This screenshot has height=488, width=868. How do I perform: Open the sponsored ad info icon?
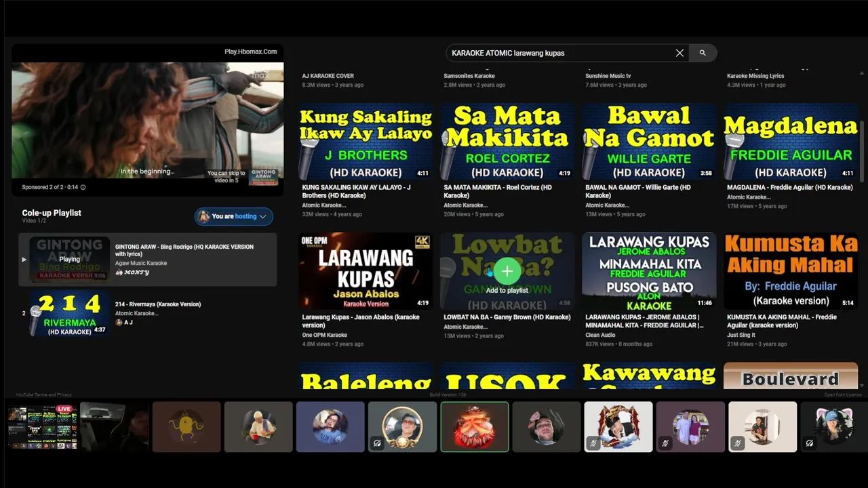pyautogui.click(x=83, y=187)
